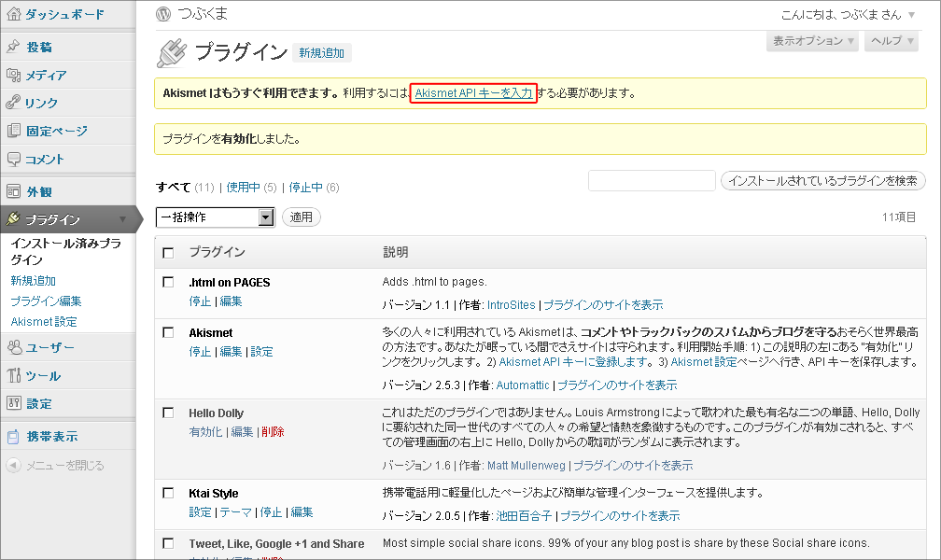The width and height of the screenshot is (941, 560).
Task: Open Hello Dolly プラグインのサイトを表示 link
Action: (633, 466)
